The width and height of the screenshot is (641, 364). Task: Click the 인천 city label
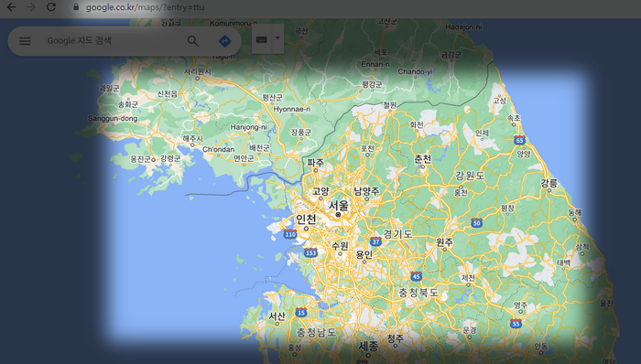306,219
